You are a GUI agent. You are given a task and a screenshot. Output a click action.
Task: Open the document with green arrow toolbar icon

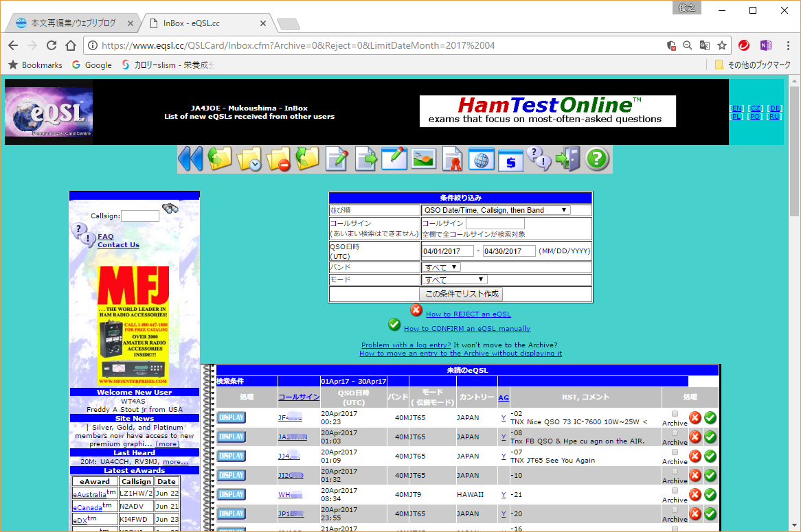(365, 159)
